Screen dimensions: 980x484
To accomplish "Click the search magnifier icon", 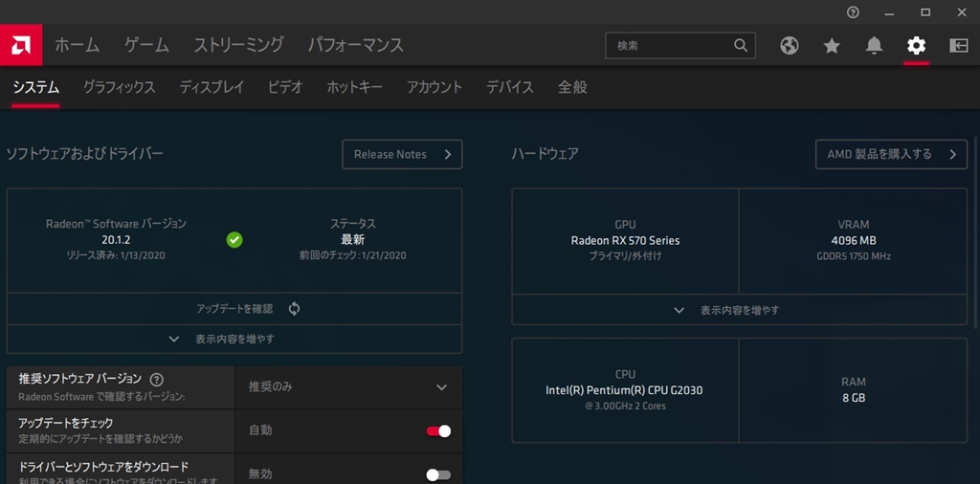I will tap(740, 45).
